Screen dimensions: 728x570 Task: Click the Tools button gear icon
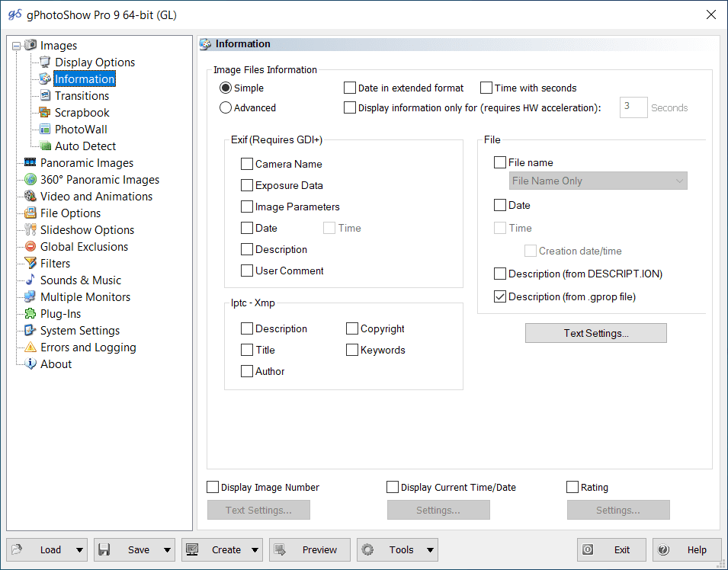[367, 549]
